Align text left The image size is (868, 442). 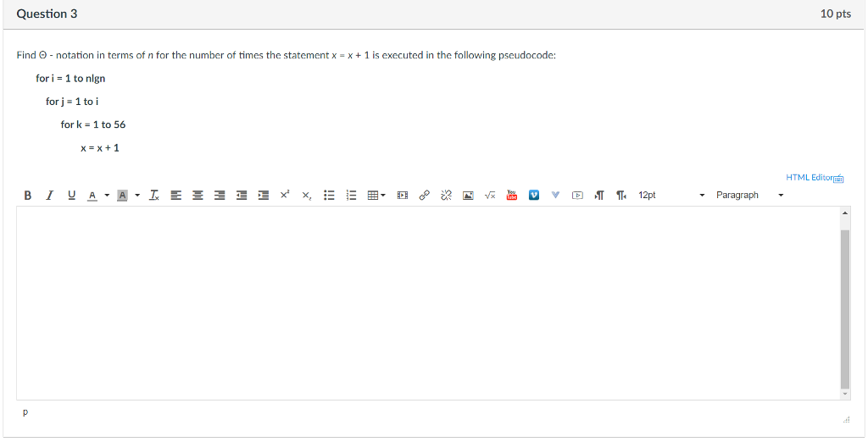pyautogui.click(x=176, y=196)
